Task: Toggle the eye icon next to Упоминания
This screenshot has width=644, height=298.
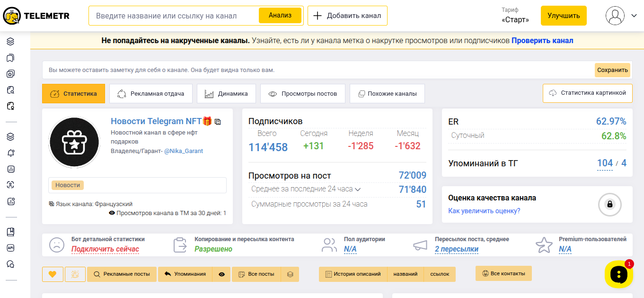Action: pos(221,274)
